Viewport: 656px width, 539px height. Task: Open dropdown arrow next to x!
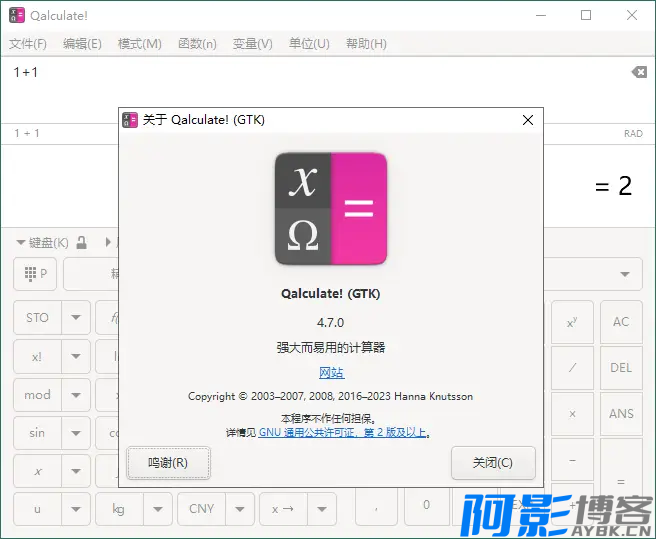click(x=76, y=357)
